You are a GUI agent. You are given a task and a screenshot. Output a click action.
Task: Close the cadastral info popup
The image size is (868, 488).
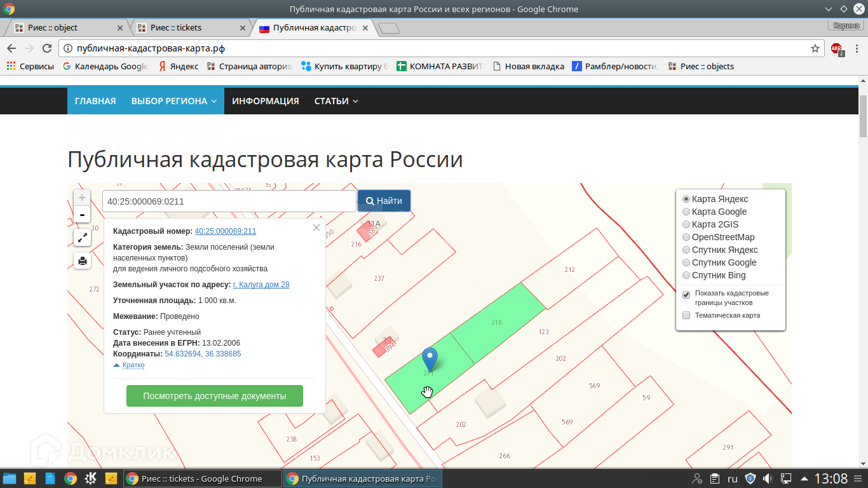coord(316,227)
